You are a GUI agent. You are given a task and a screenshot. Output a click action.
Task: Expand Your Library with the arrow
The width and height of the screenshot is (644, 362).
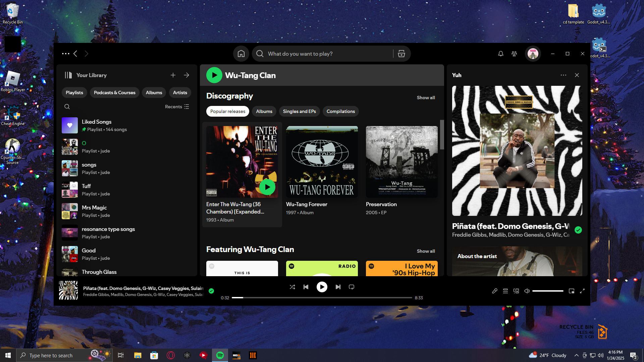pyautogui.click(x=186, y=75)
